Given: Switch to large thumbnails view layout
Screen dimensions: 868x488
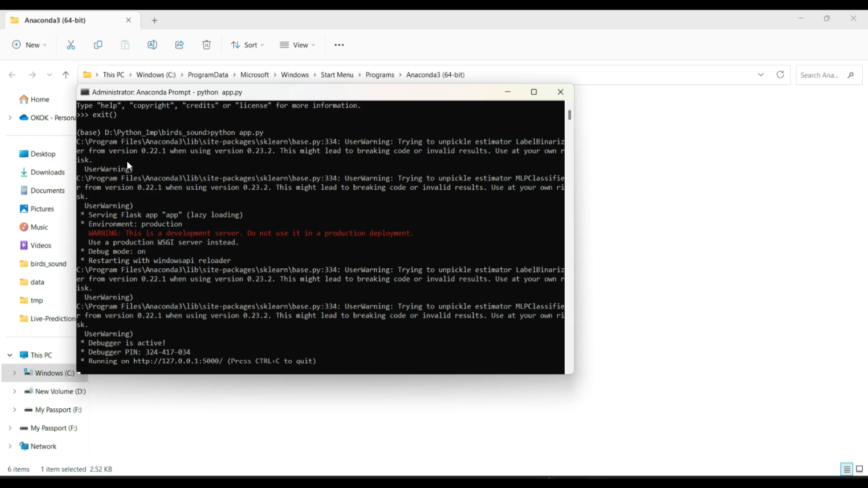Looking at the screenshot, I should click(859, 469).
